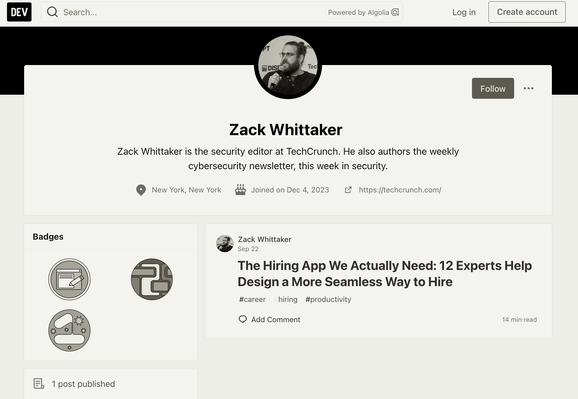Click the 'New York, New York' location text
The image size is (578, 399).
[x=186, y=190]
